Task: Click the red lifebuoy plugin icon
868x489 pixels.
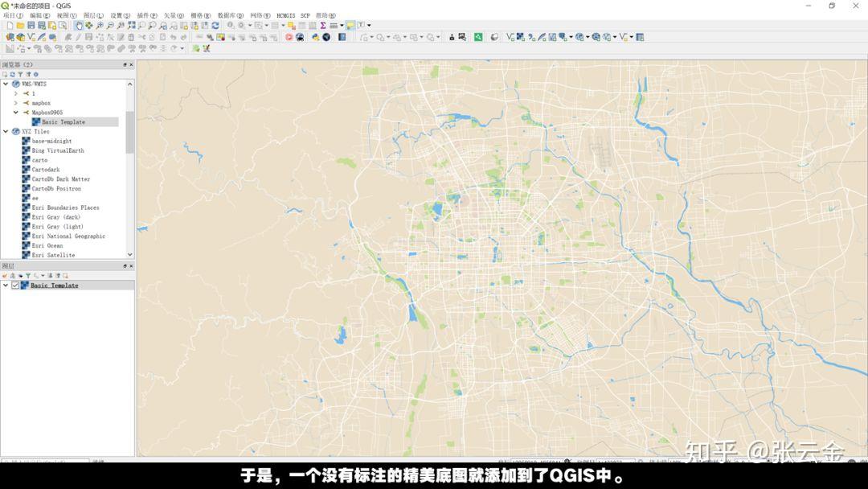Action: pyautogui.click(x=289, y=37)
